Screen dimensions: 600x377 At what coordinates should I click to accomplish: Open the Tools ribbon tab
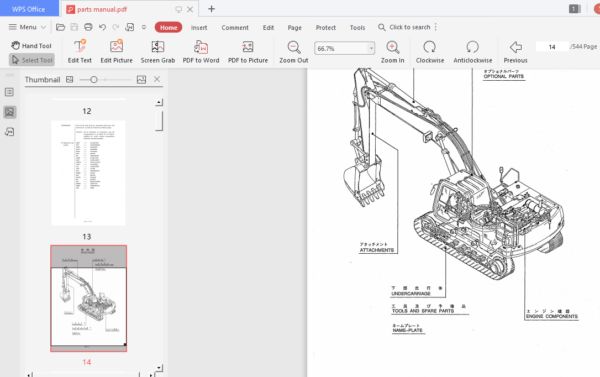pyautogui.click(x=357, y=28)
